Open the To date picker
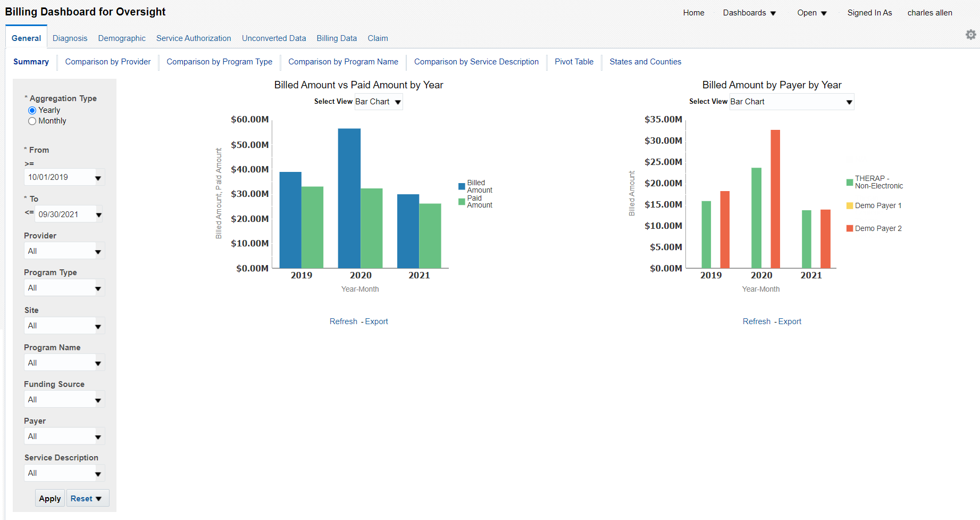Image resolution: width=980 pixels, height=520 pixels. 99,213
